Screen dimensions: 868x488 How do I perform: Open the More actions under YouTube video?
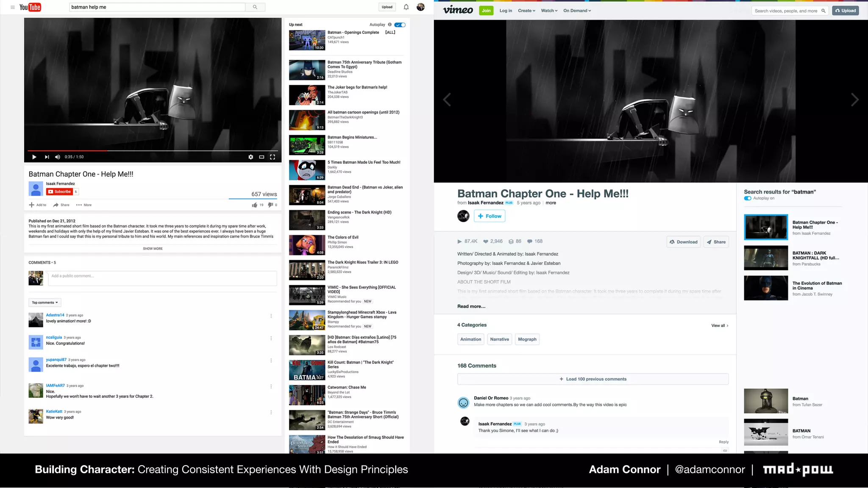point(84,205)
